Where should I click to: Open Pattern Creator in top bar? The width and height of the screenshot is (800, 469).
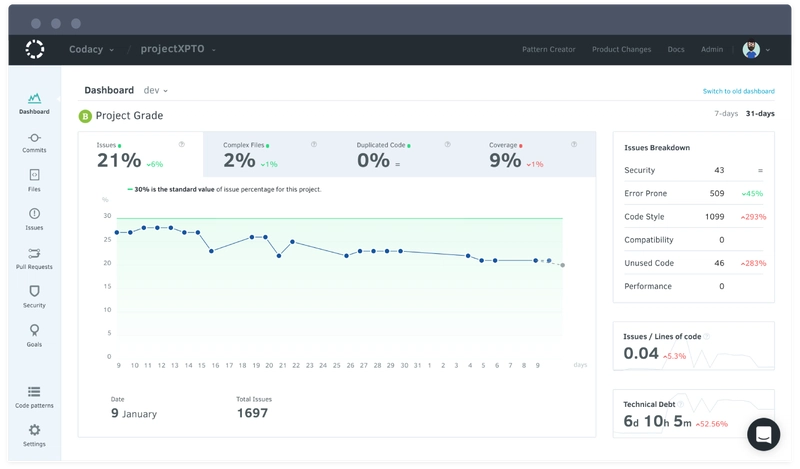pos(548,50)
